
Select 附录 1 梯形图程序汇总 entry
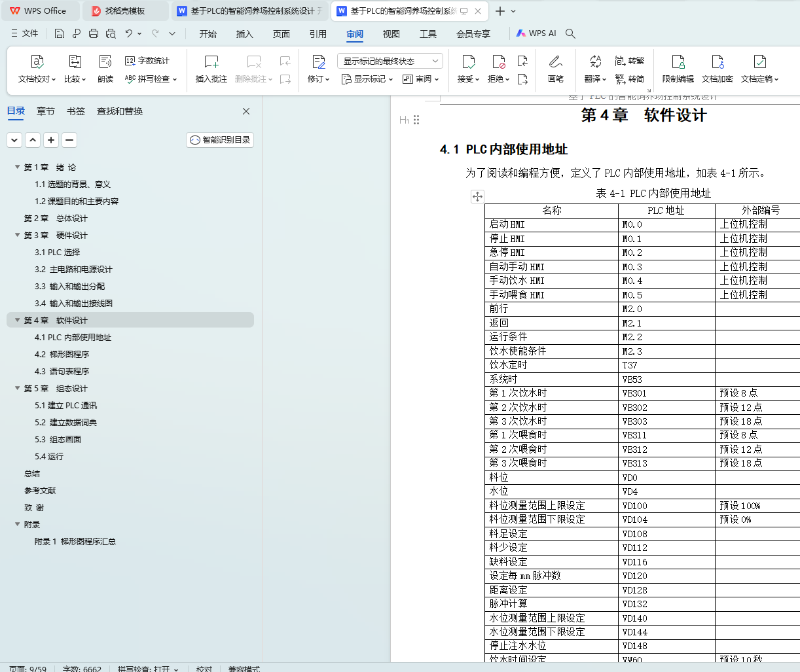(x=75, y=541)
